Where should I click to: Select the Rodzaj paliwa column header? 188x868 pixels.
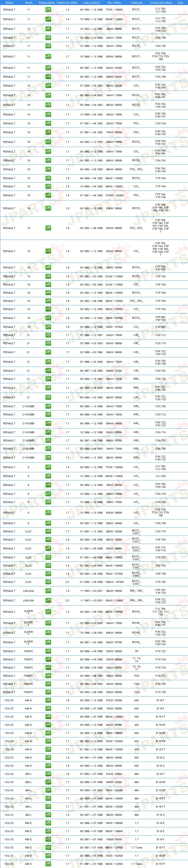pyautogui.click(x=46, y=3)
